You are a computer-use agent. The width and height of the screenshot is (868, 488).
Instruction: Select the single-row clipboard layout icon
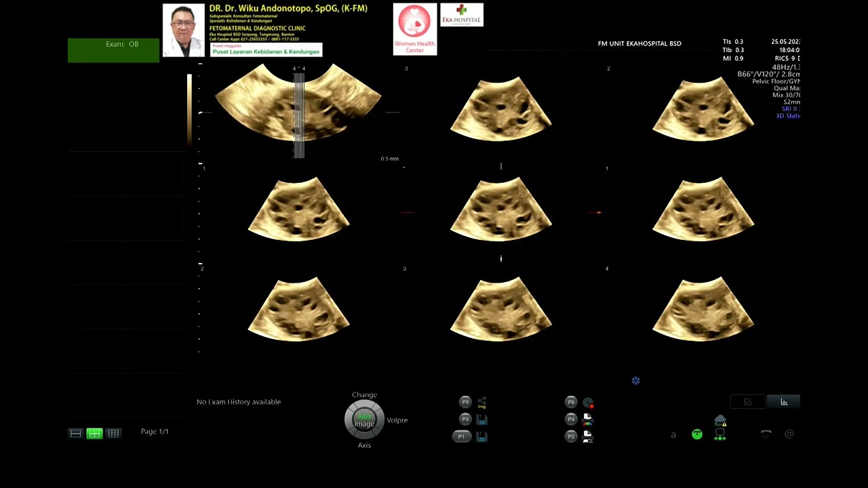(76, 434)
